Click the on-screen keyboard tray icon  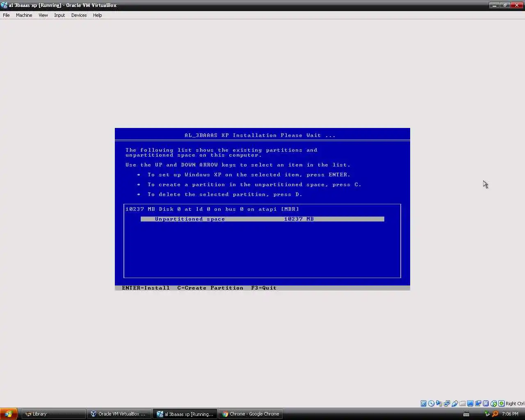pyautogui.click(x=466, y=414)
